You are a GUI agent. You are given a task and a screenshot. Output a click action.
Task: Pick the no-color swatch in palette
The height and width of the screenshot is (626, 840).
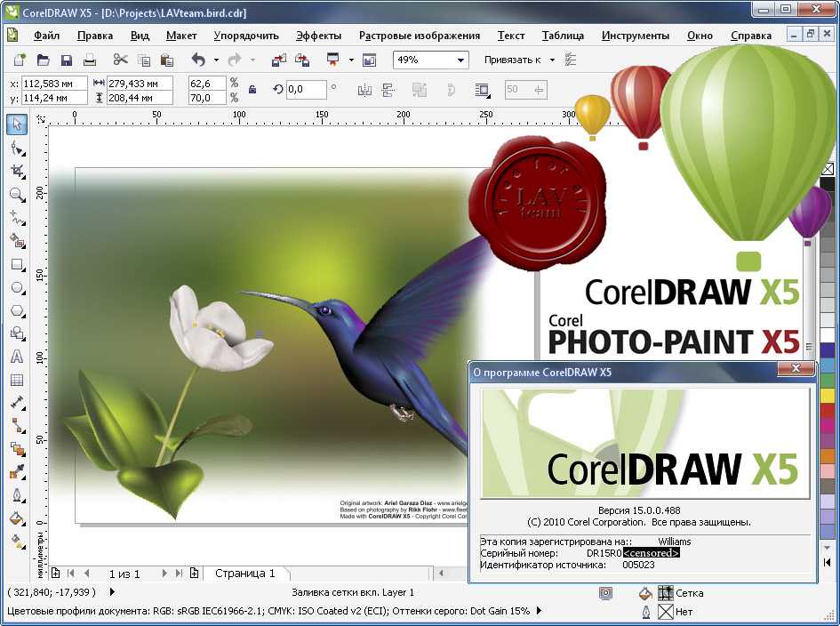click(x=828, y=169)
